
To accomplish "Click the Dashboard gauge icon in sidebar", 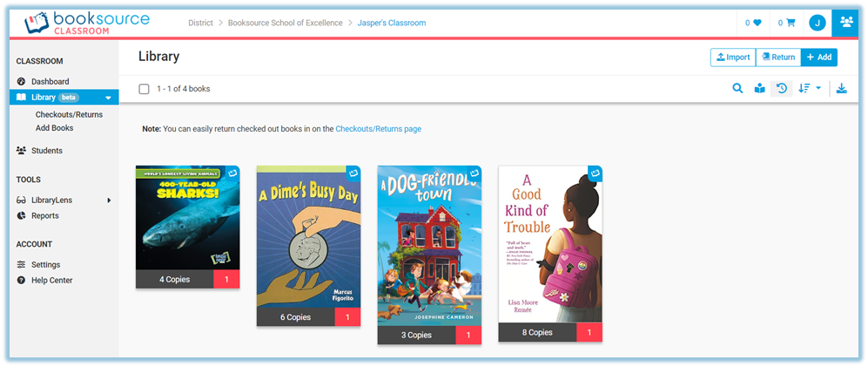I will 22,81.
